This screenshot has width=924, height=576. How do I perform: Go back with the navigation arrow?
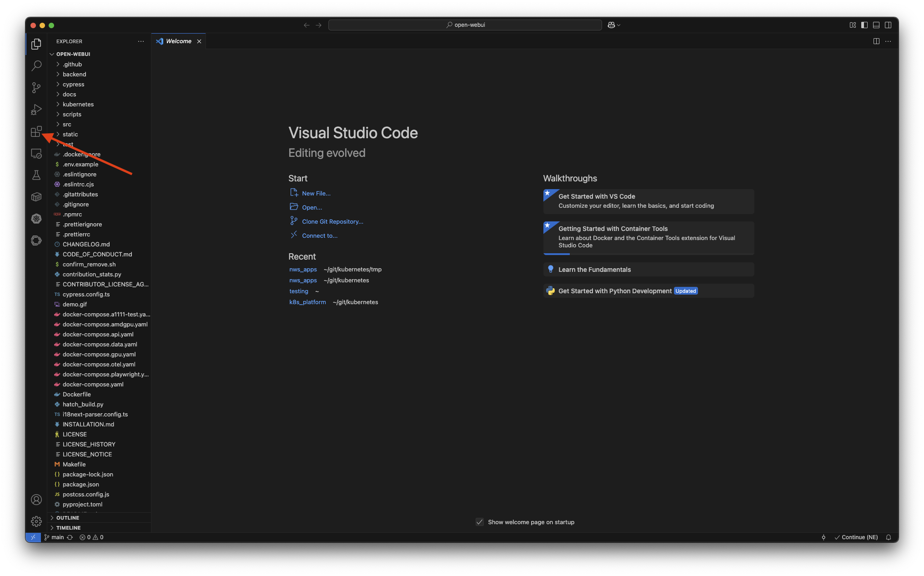pyautogui.click(x=306, y=25)
